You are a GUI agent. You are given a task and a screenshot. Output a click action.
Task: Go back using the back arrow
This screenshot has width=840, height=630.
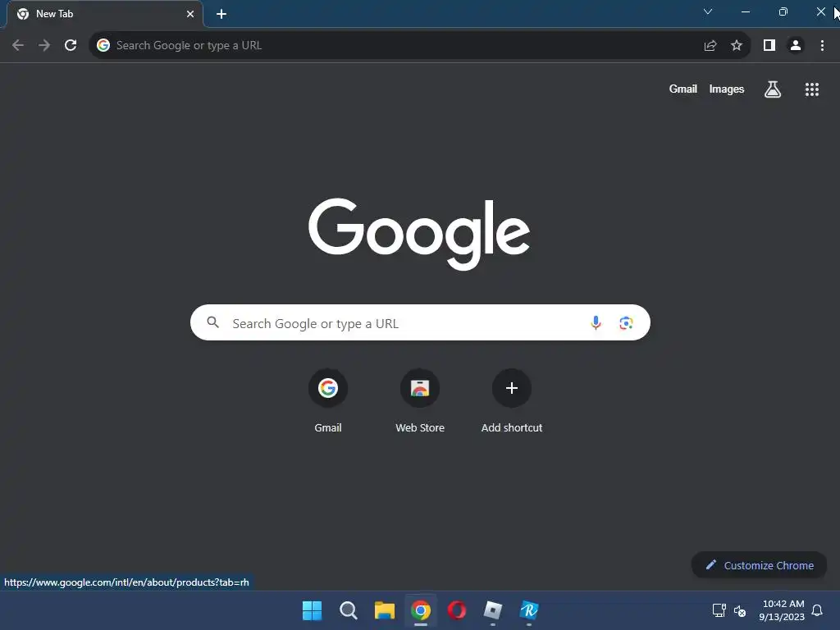pyautogui.click(x=18, y=46)
